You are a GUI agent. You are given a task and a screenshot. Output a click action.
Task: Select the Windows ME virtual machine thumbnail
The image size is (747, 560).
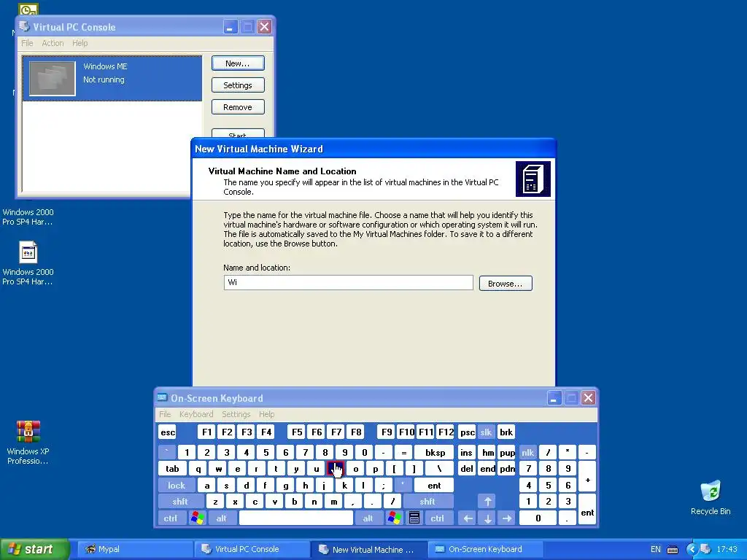coord(52,78)
